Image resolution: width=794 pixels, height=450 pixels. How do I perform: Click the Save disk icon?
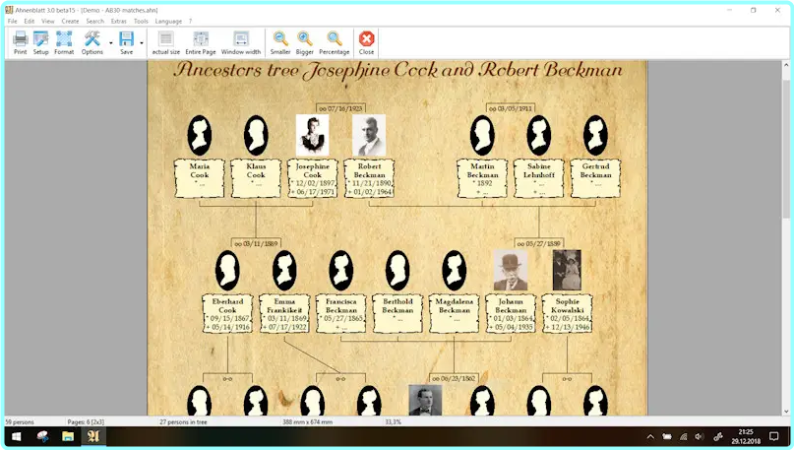[126, 40]
